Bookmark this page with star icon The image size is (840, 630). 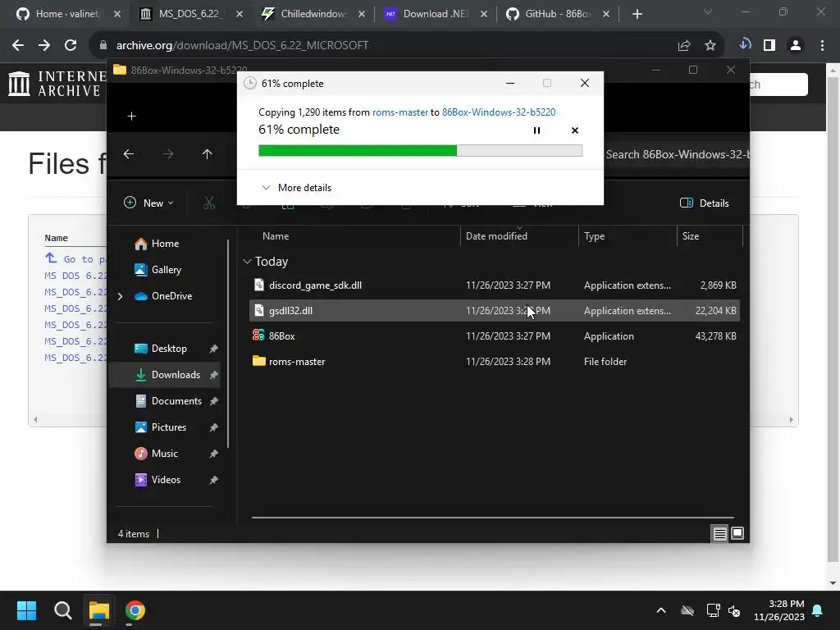[x=710, y=46]
